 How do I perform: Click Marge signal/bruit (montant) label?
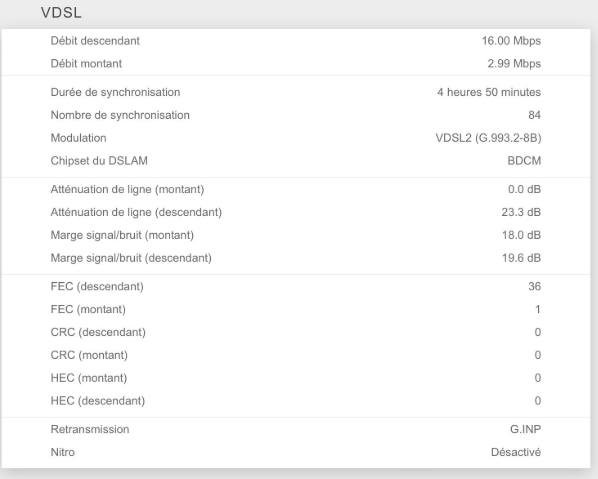(122, 235)
